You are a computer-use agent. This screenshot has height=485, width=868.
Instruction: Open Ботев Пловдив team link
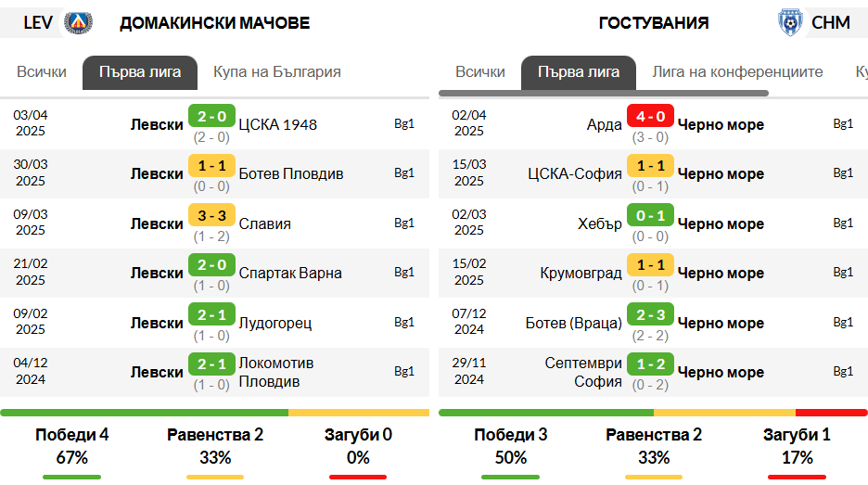click(x=290, y=173)
